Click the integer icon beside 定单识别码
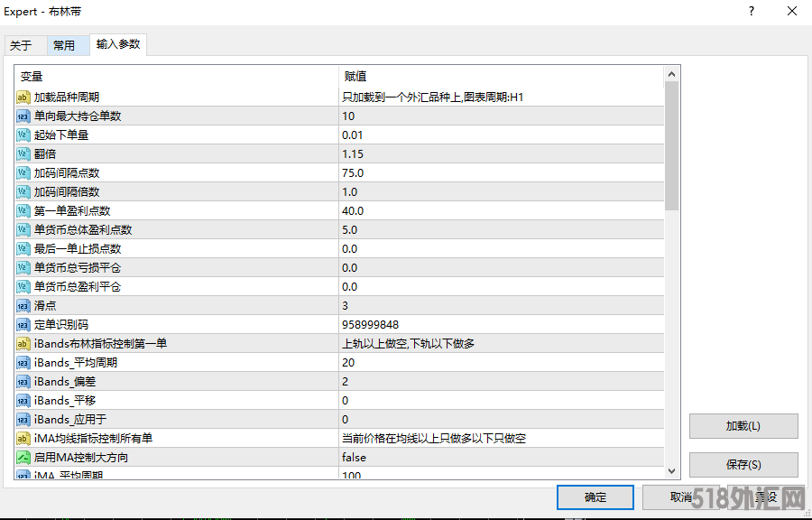Viewport: 812px width, 520px height. point(23,325)
